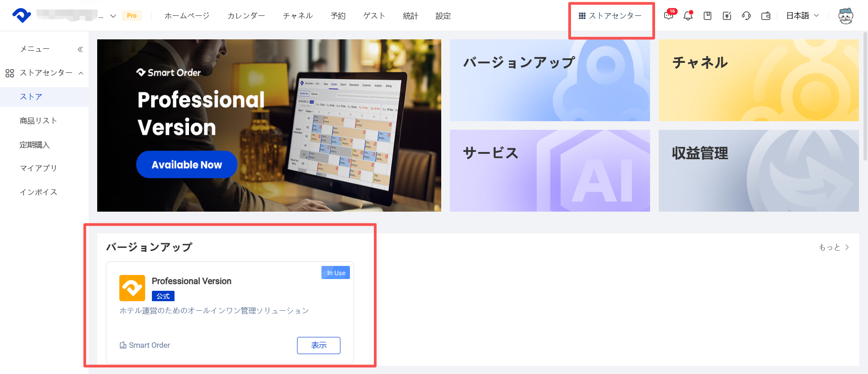Open the 統計 menu item
This screenshot has height=374, width=868.
tap(410, 16)
